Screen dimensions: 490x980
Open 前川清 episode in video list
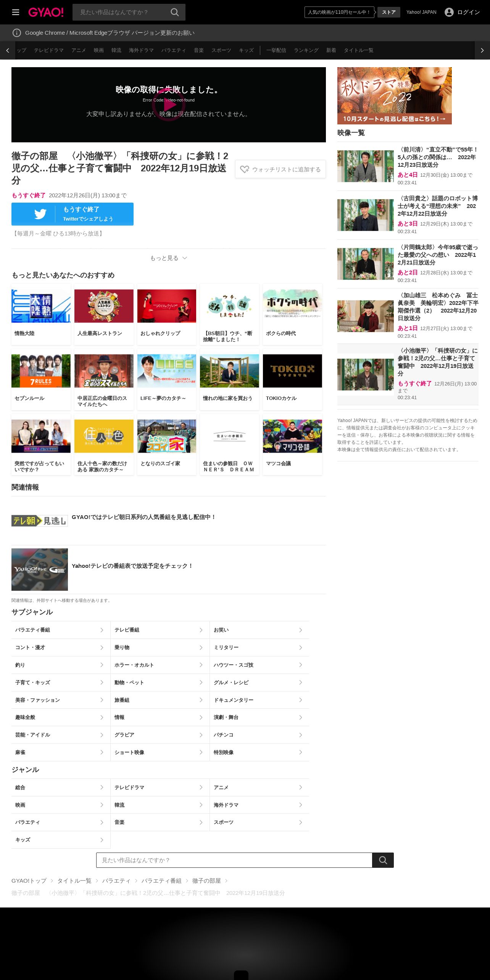408,166
